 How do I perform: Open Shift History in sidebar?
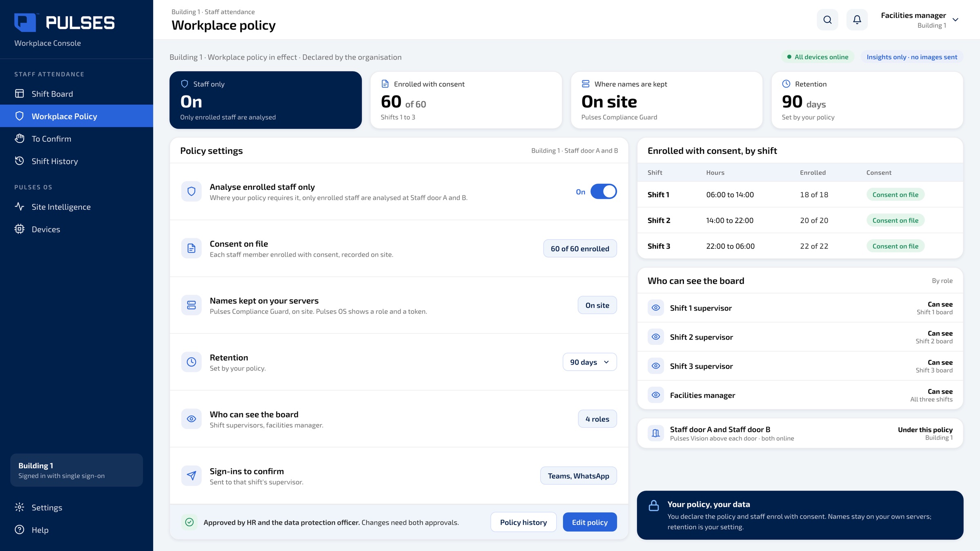(76, 161)
